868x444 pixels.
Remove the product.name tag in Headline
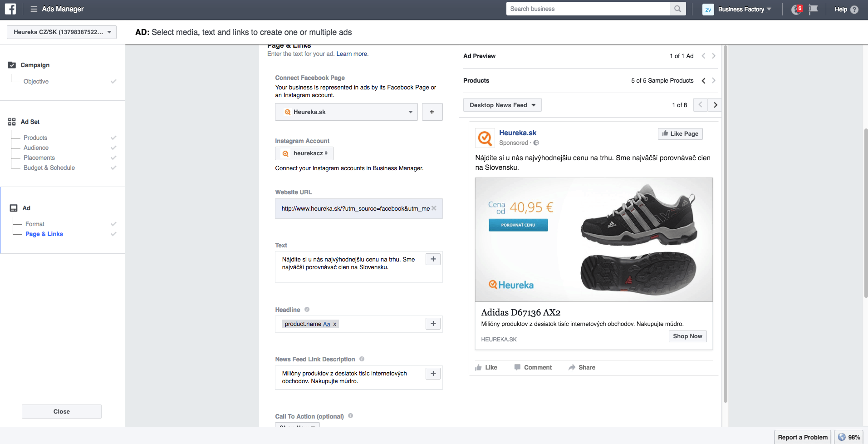point(335,324)
